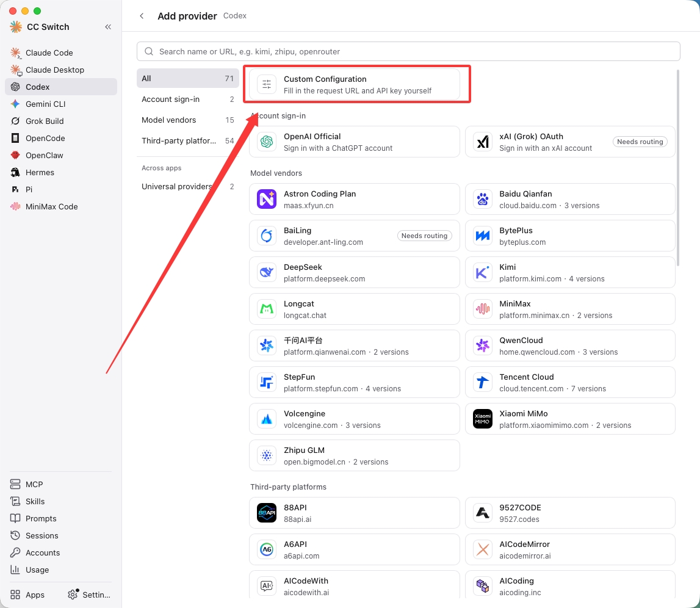
Task: Select Universal providers filter
Action: (187, 187)
